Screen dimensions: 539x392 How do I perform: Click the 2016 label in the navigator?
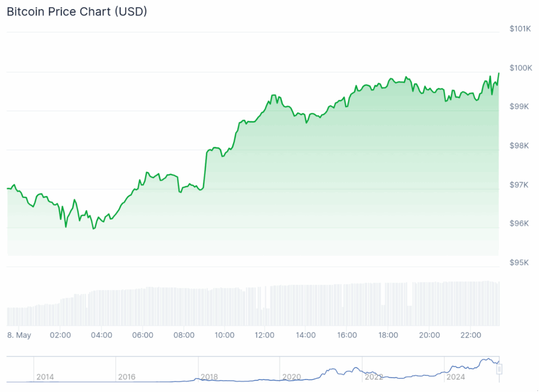[127, 377]
